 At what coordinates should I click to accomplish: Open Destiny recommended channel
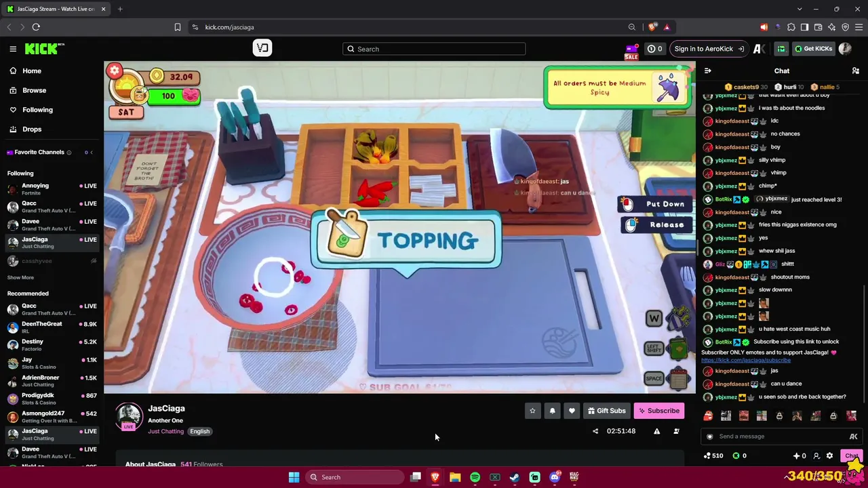point(51,345)
